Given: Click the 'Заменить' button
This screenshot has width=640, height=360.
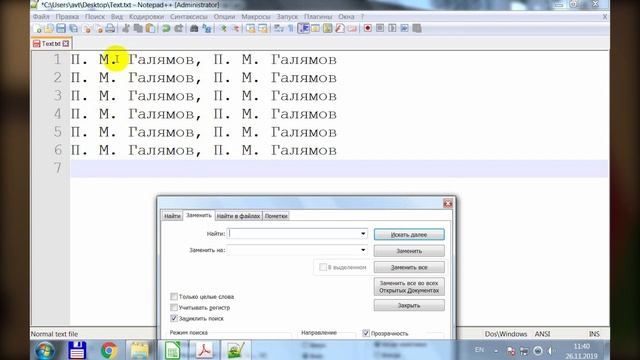Looking at the screenshot, I should (x=409, y=251).
